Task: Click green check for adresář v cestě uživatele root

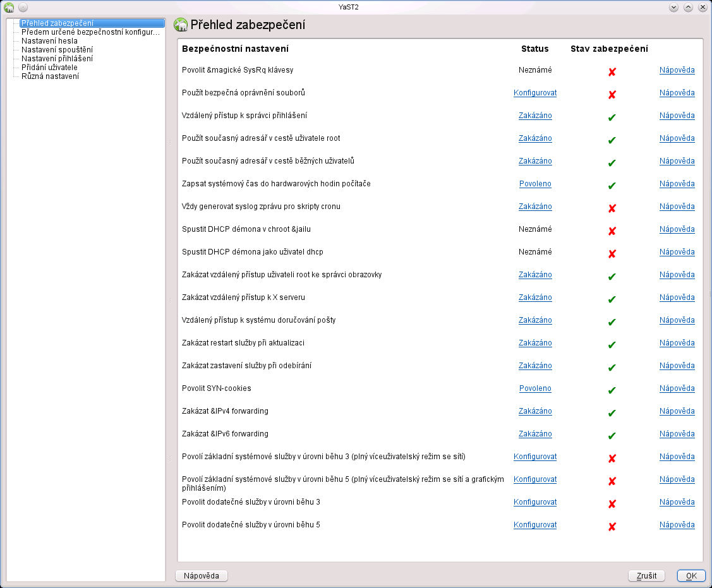Action: click(x=612, y=140)
